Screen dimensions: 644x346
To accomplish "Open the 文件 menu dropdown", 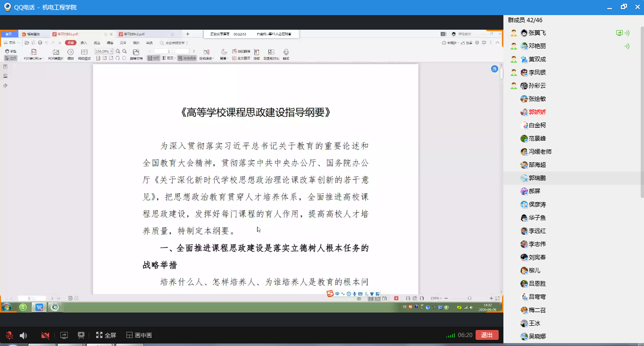I will tap(12, 43).
